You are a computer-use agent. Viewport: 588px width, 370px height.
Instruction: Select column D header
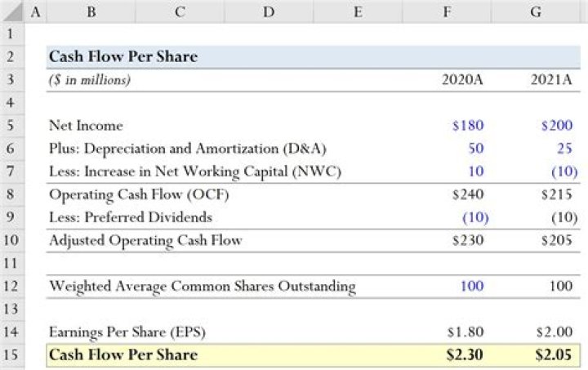tap(266, 12)
